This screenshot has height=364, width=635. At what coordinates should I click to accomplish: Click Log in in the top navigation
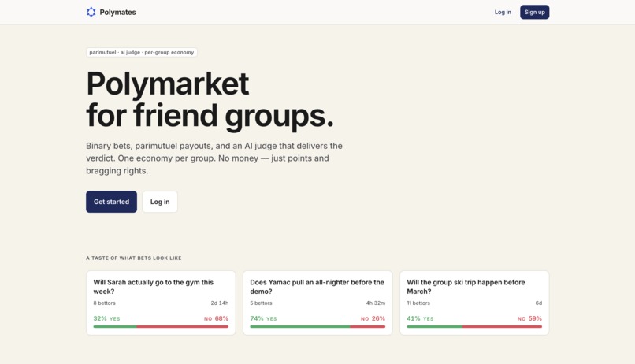click(x=503, y=12)
